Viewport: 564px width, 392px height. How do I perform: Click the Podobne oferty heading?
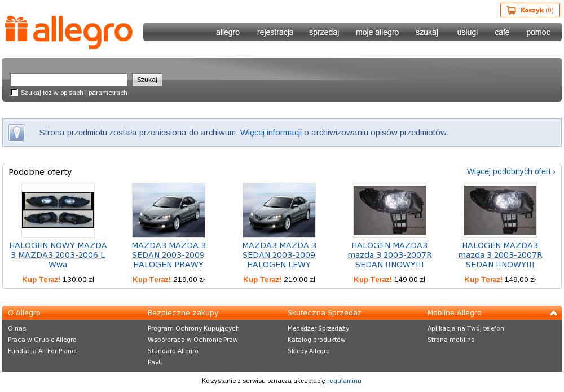(x=40, y=172)
